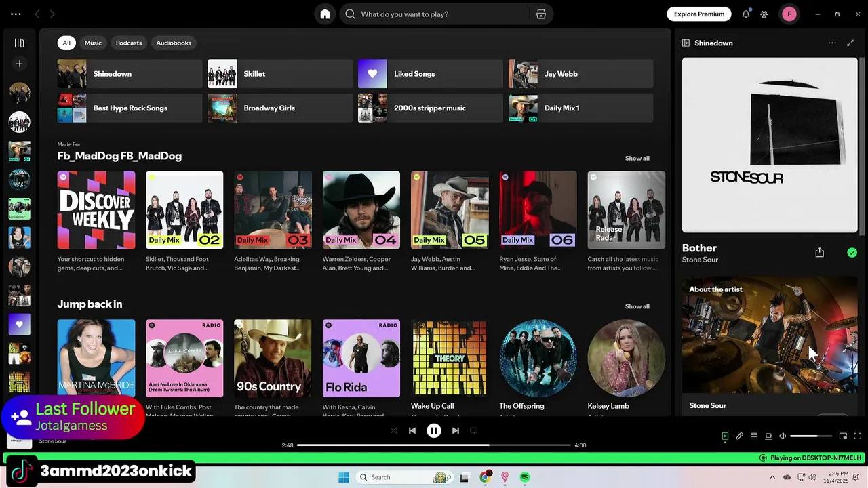Open the Broadway Girls tile
Viewport: 868px width, 488px height.
[280, 108]
